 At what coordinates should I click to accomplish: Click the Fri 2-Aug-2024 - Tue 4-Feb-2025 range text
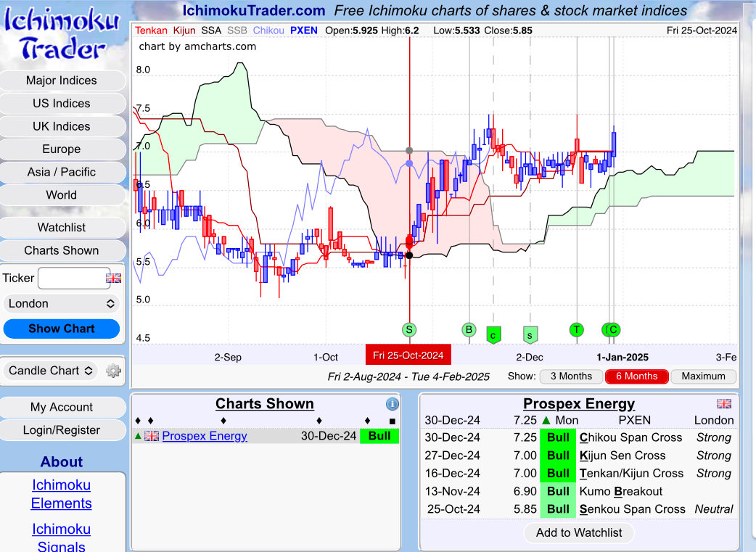click(x=408, y=376)
